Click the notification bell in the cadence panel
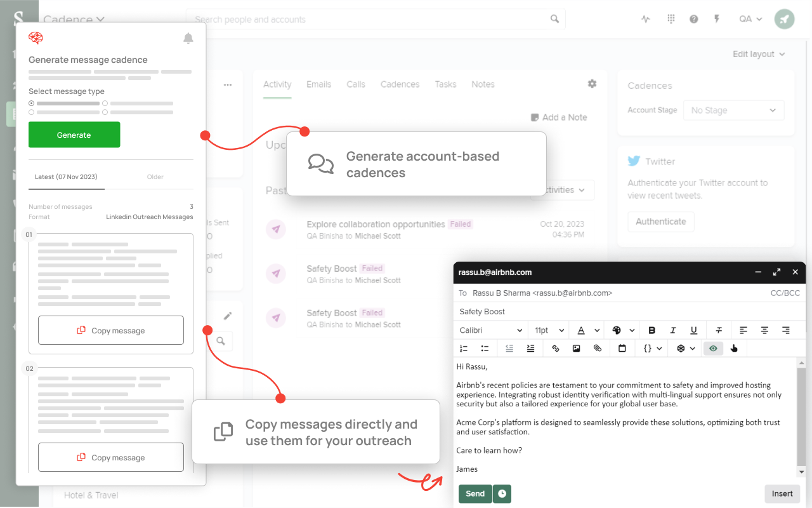This screenshot has width=812, height=508. (188, 39)
